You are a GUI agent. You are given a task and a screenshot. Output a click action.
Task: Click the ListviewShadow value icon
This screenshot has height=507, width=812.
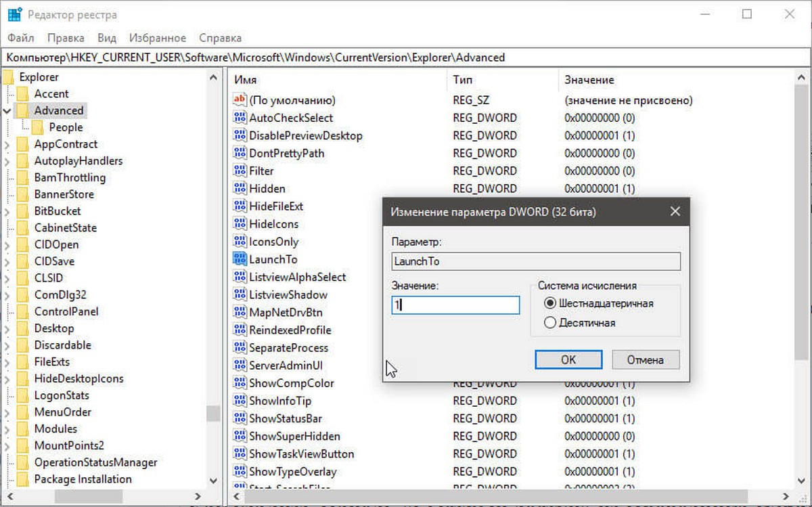pos(240,294)
